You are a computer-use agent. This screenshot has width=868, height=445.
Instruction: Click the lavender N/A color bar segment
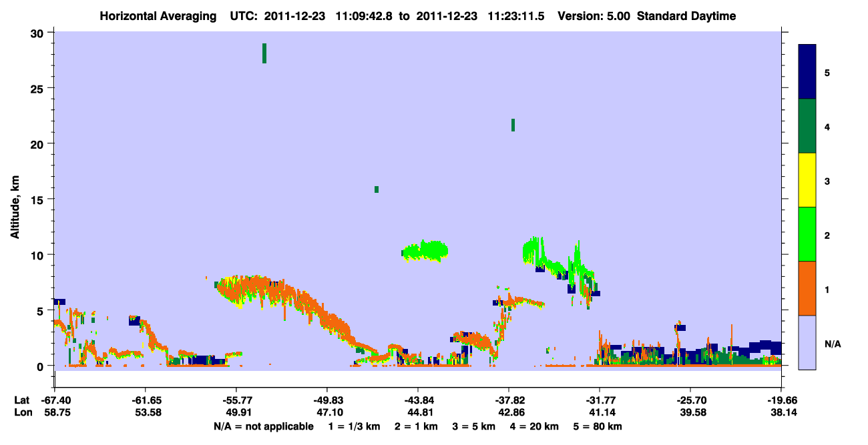tap(807, 342)
